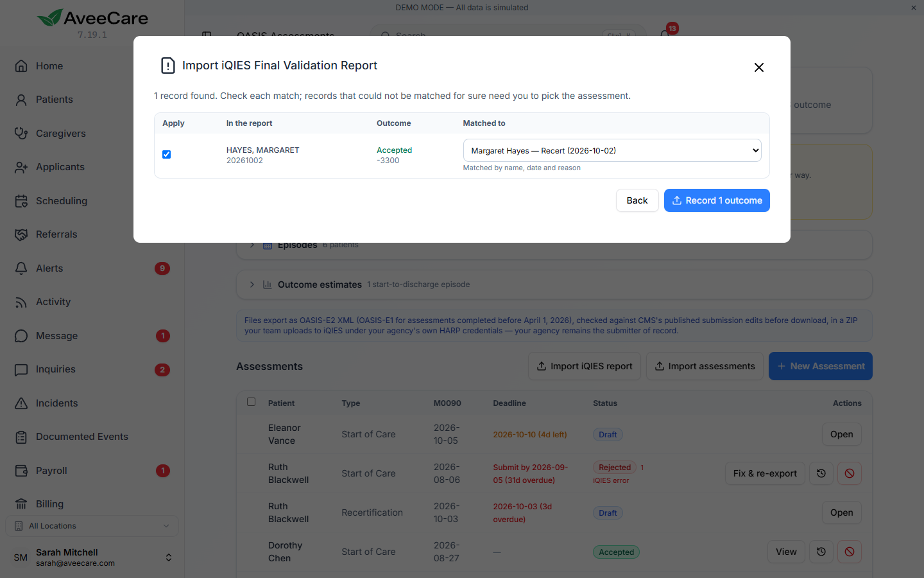This screenshot has height=578, width=924.
Task: Click Import iQIES report button
Action: pos(584,366)
